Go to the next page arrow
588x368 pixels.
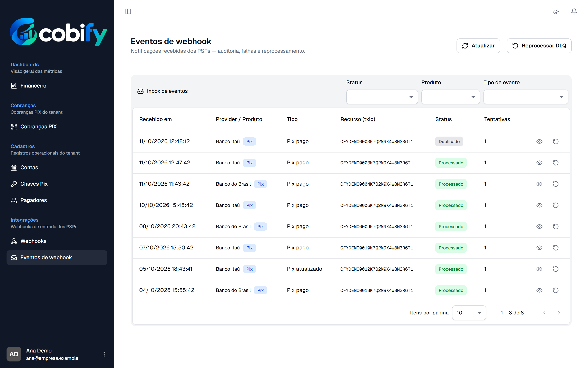pos(559,313)
